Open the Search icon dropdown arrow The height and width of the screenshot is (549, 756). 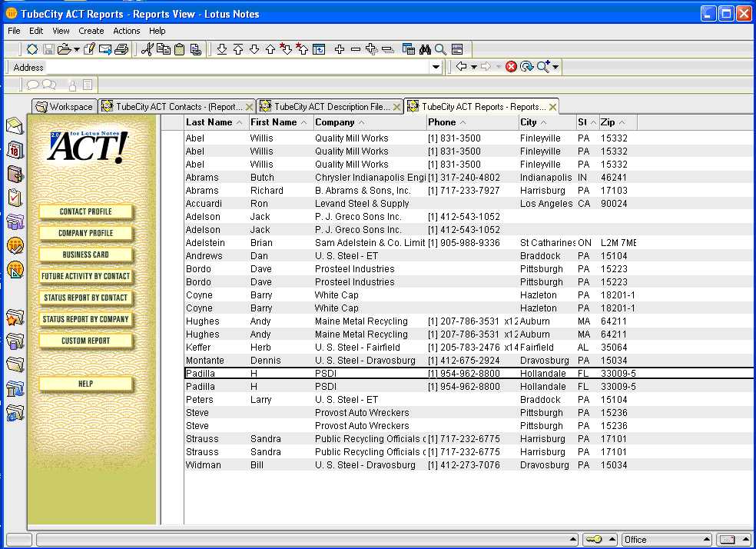(555, 67)
